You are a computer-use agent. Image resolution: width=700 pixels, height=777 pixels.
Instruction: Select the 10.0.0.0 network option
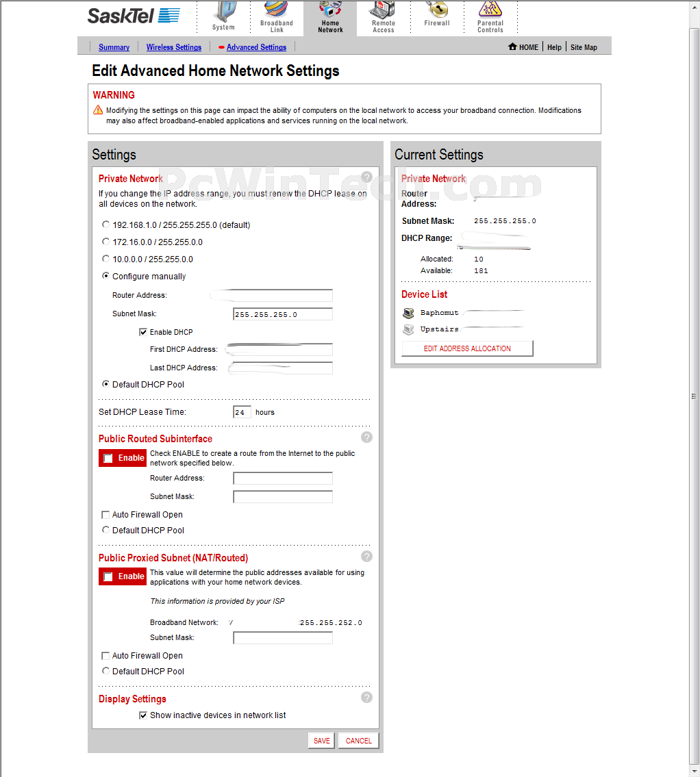tap(105, 259)
